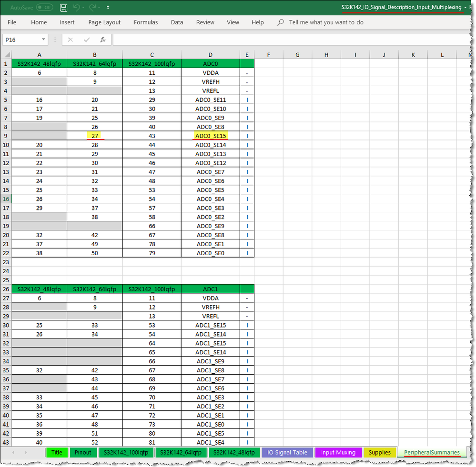
Task: Click the Enter checkmark icon in formula bar
Action: (87, 40)
